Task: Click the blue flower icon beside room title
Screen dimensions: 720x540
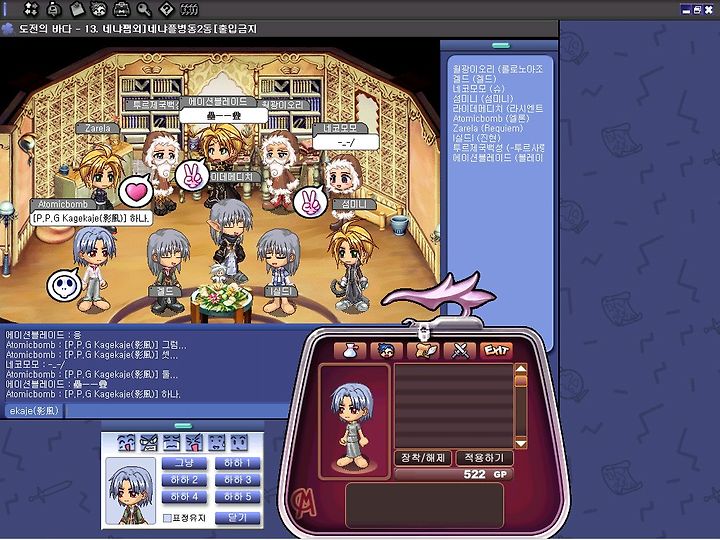Action: pos(7,29)
